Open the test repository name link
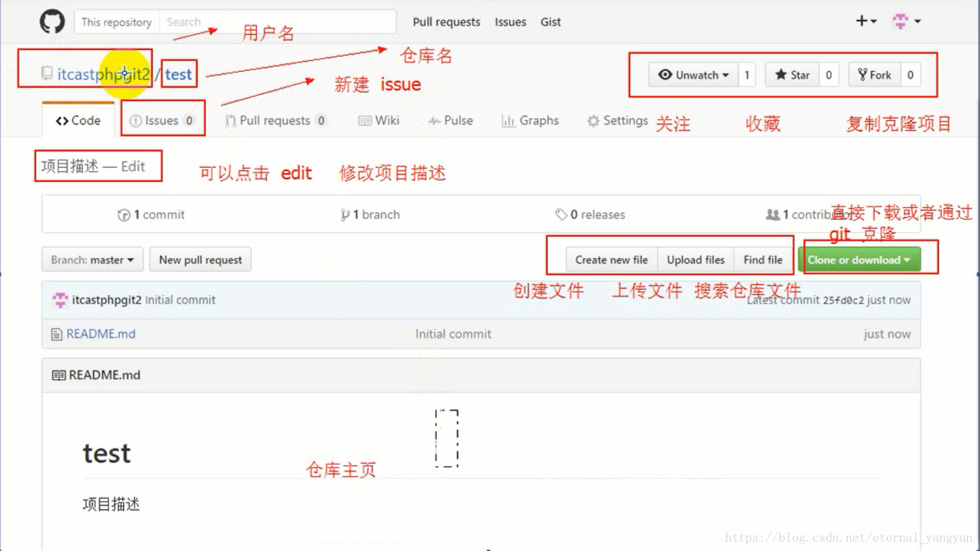This screenshot has height=551, width=980. 179,74
